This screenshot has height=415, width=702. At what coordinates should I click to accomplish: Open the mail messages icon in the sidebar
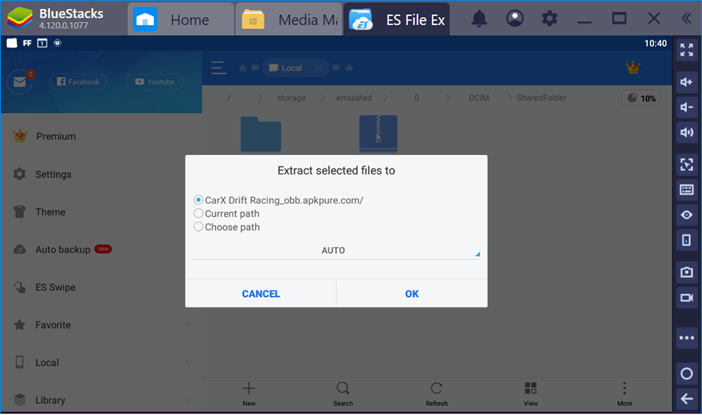[x=20, y=81]
